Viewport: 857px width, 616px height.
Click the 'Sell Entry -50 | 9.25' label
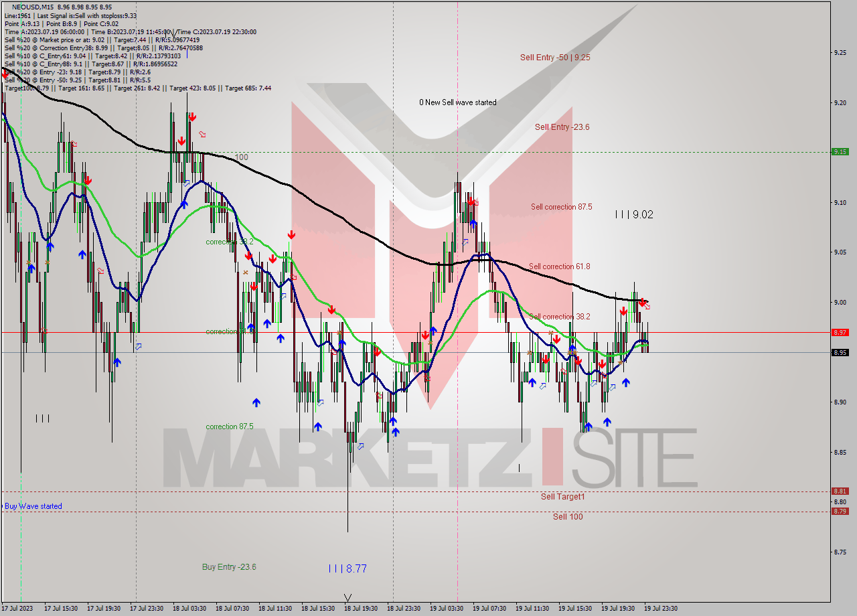pyautogui.click(x=555, y=58)
